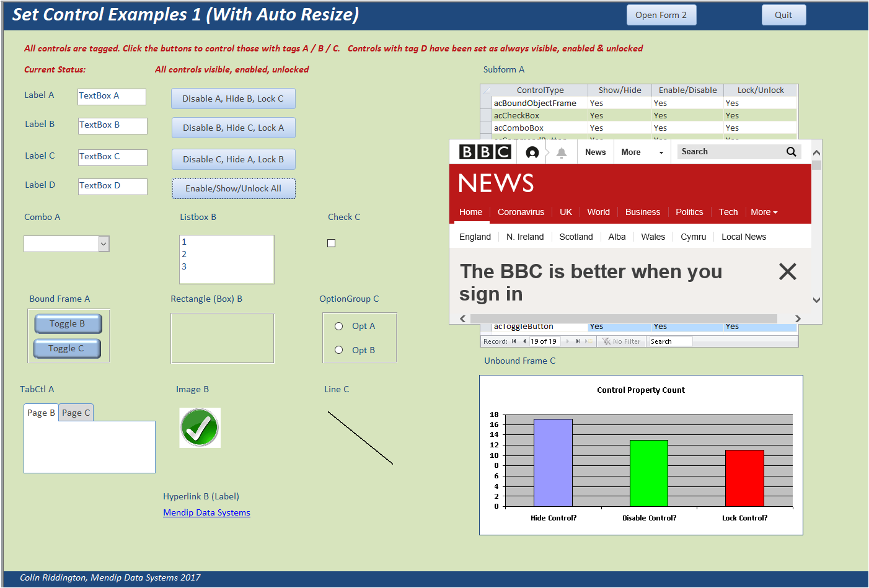Click the Quit button
869x588 pixels.
783,15
